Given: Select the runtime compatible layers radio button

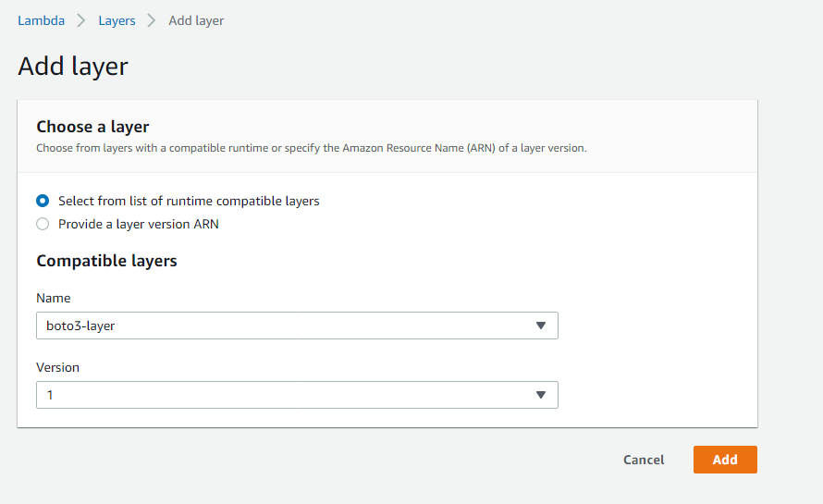Looking at the screenshot, I should pyautogui.click(x=43, y=201).
